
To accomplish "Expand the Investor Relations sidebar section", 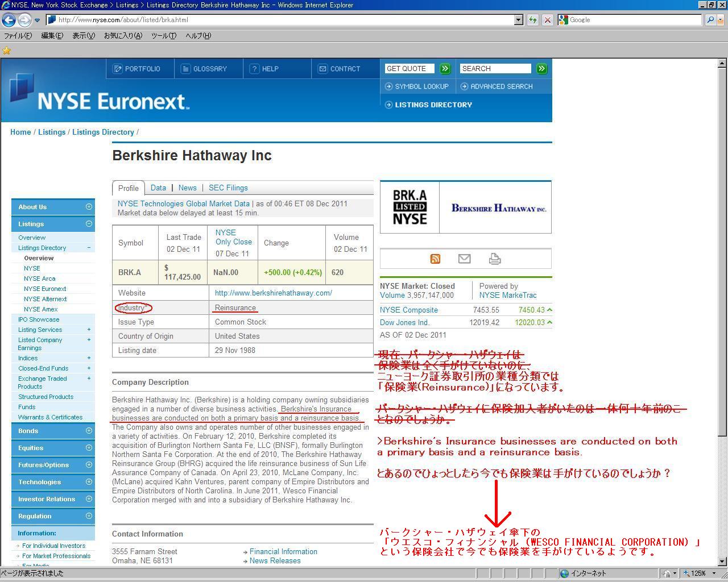I will click(89, 499).
